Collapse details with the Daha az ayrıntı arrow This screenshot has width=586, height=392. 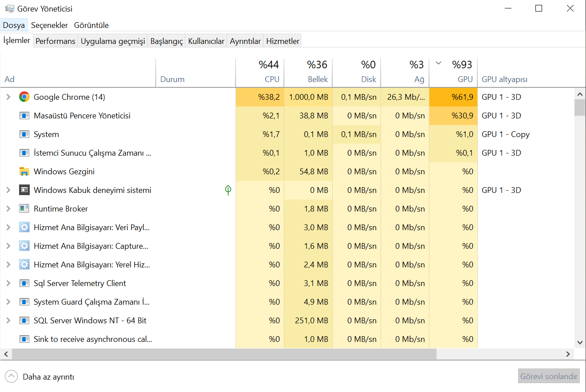(x=11, y=377)
